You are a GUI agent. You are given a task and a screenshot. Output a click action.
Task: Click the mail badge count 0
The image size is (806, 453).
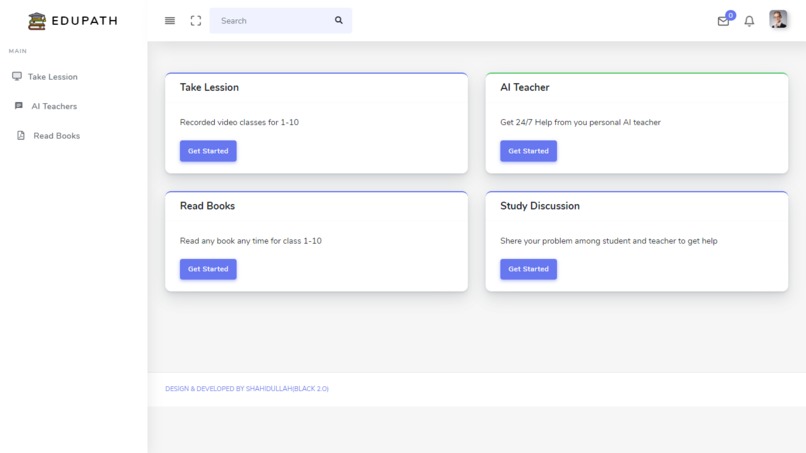click(x=730, y=15)
